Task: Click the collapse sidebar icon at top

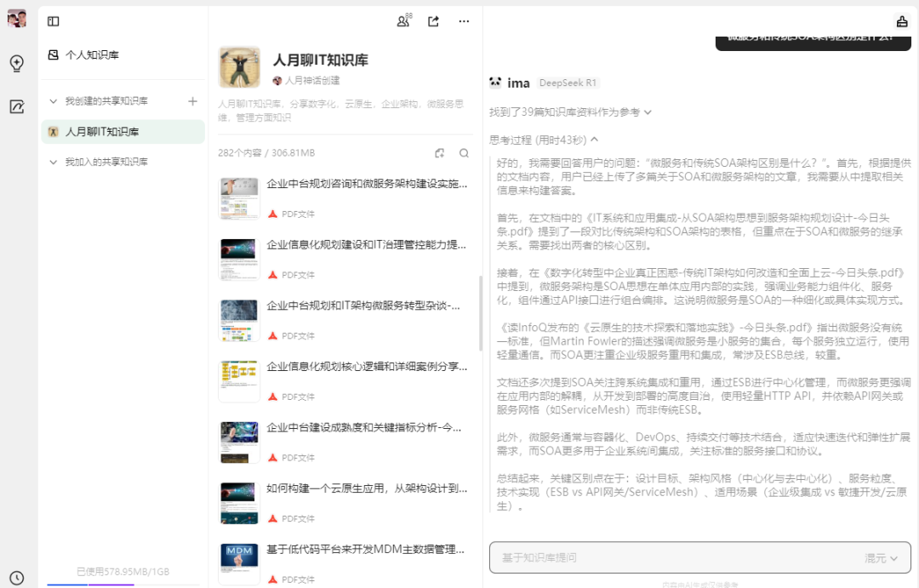Action: [54, 20]
